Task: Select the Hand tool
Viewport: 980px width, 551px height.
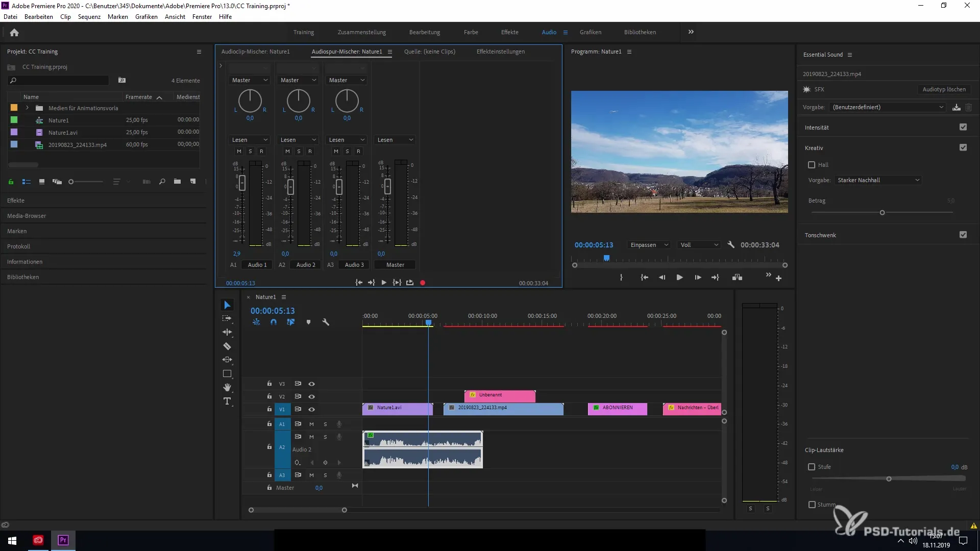Action: (x=227, y=388)
